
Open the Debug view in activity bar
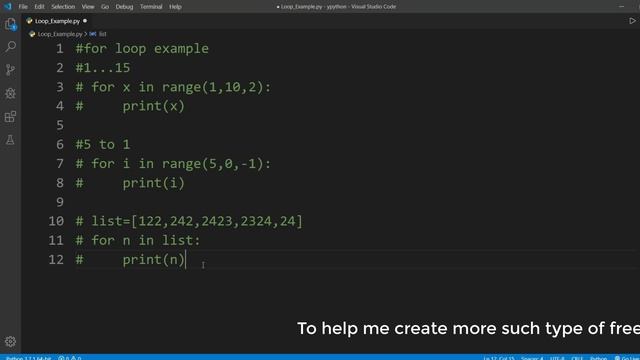click(x=11, y=93)
